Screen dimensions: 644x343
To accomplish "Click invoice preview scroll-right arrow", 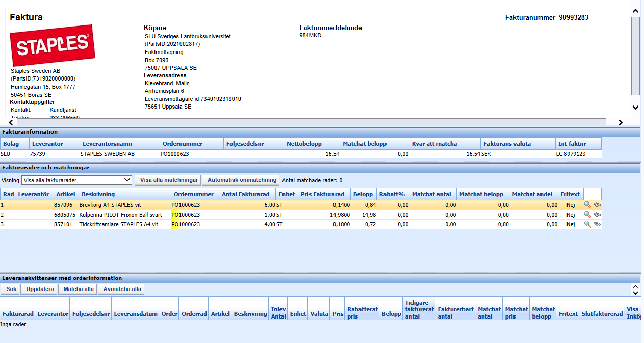I will [x=620, y=122].
